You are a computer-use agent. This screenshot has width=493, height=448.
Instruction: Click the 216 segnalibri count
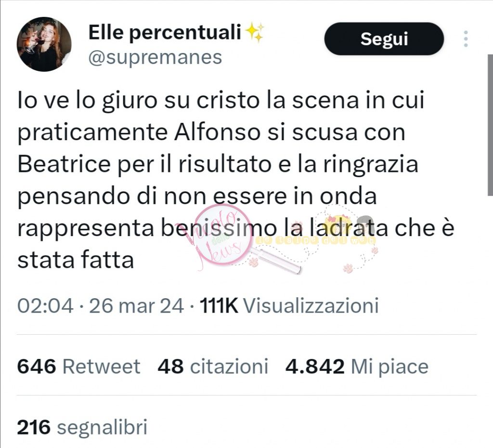(82, 428)
